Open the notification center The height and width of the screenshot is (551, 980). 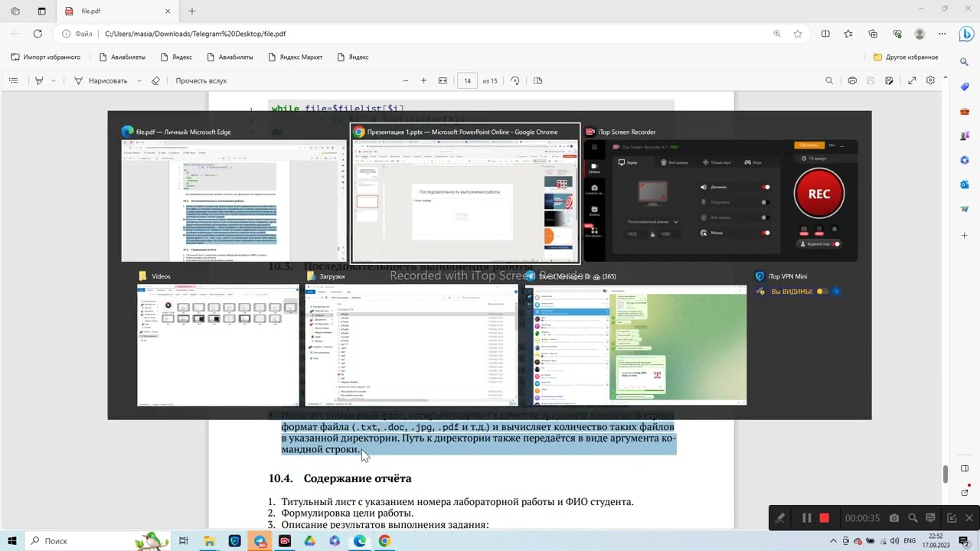[965, 541]
